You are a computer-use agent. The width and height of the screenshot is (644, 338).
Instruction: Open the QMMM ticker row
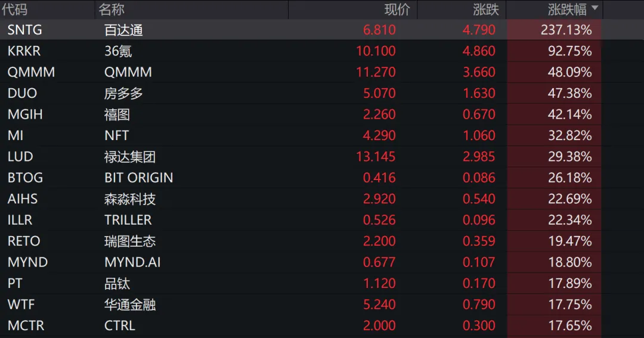coord(31,72)
